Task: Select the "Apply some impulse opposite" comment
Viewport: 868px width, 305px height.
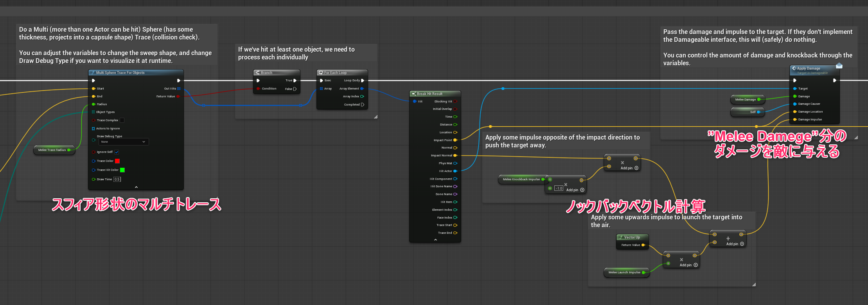Action: 562,141
